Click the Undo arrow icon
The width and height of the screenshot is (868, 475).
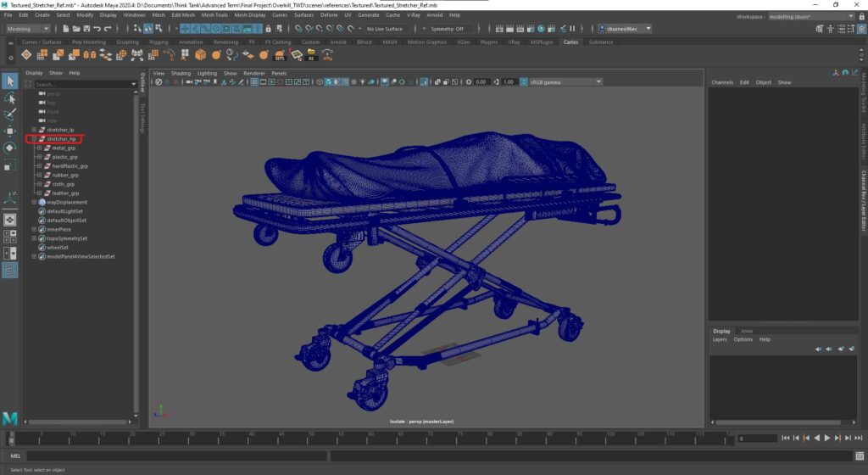(97, 29)
